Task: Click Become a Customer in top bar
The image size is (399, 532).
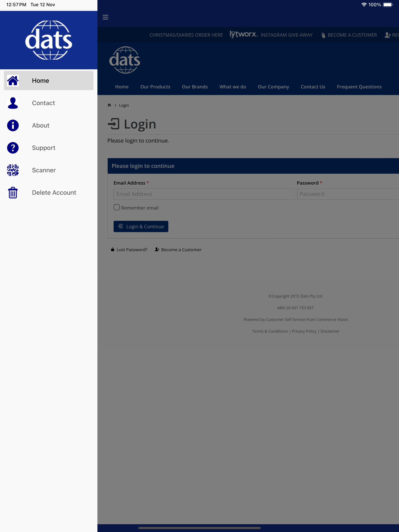Action: [x=352, y=35]
